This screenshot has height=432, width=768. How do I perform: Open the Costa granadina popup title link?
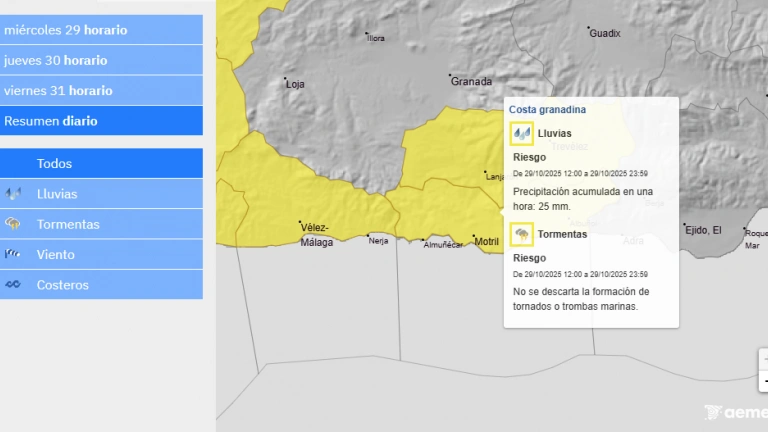click(x=547, y=109)
